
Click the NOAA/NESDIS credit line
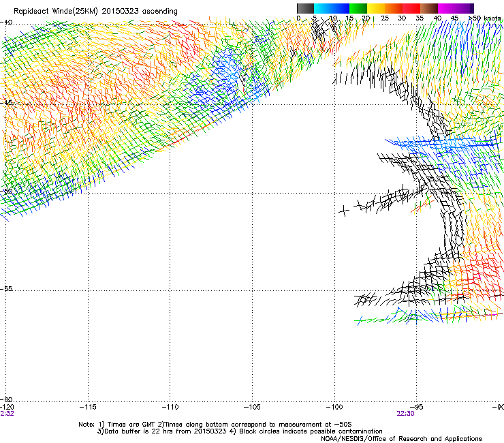click(401, 439)
